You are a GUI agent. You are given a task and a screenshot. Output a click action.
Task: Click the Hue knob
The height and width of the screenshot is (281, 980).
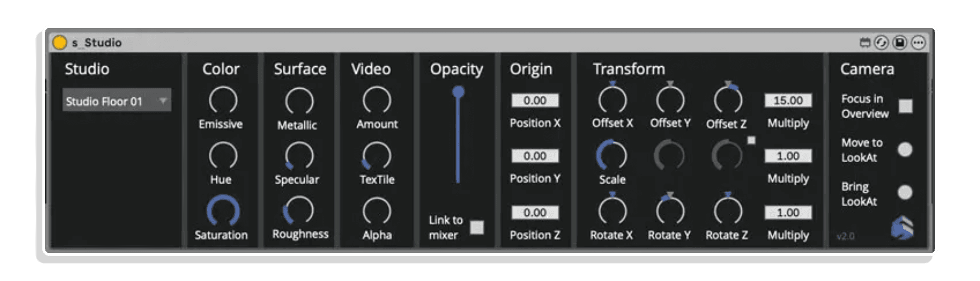coord(223,156)
